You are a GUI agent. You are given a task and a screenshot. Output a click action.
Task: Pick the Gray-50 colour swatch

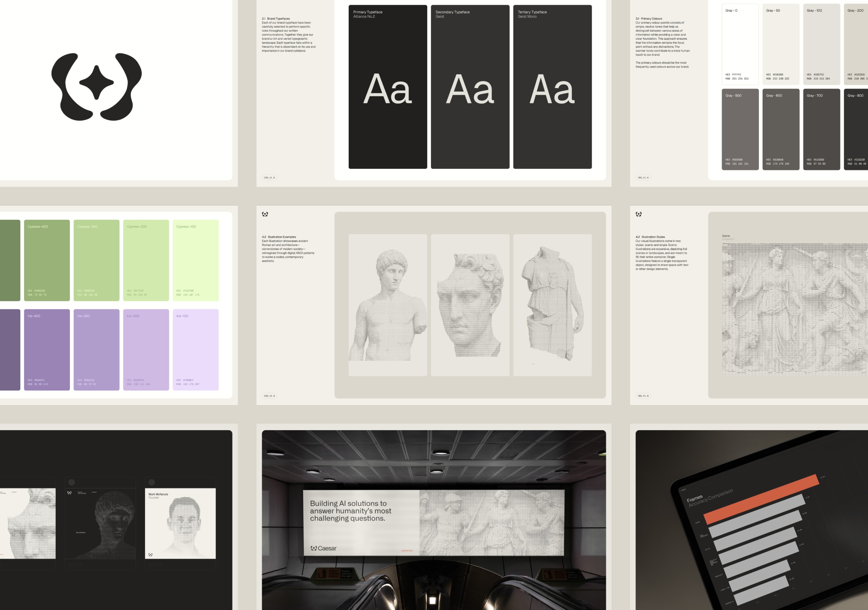(781, 44)
